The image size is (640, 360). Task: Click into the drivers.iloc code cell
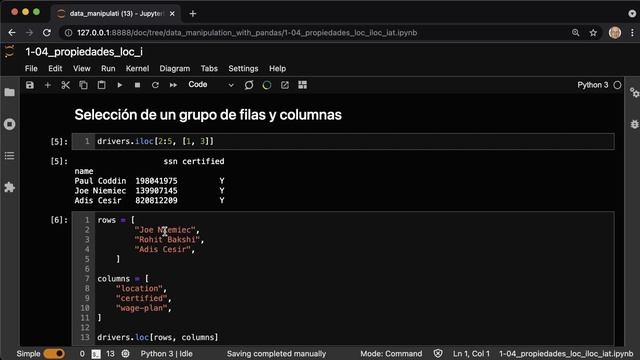click(x=343, y=141)
